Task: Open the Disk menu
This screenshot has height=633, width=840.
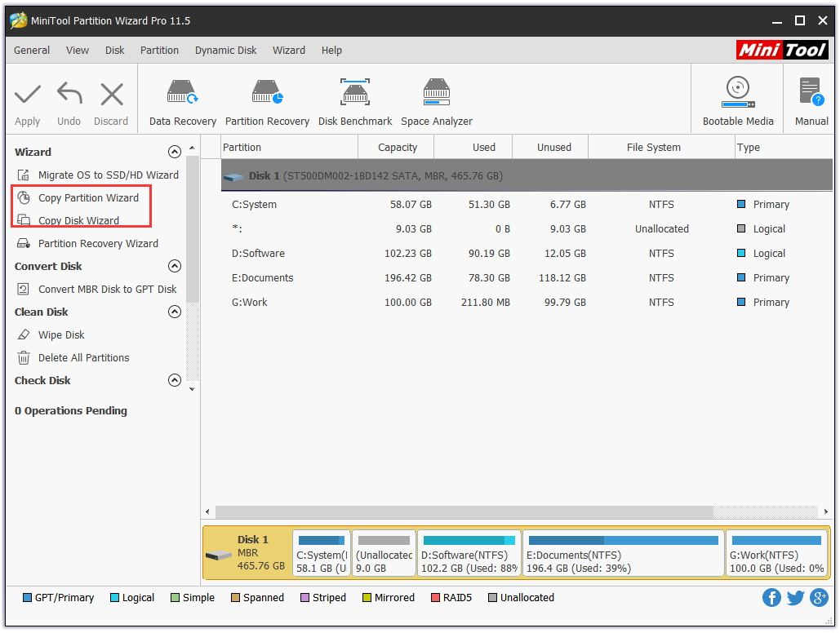Action: click(x=114, y=51)
